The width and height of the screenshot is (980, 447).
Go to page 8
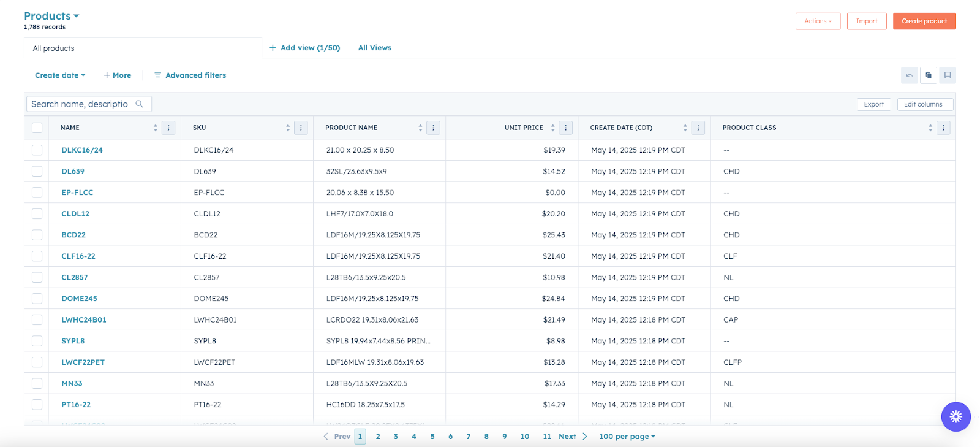(x=486, y=437)
